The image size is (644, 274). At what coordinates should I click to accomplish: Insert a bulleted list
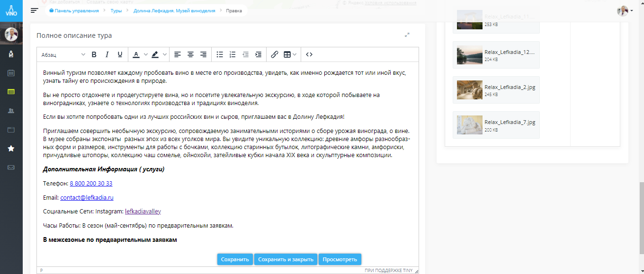(220, 54)
